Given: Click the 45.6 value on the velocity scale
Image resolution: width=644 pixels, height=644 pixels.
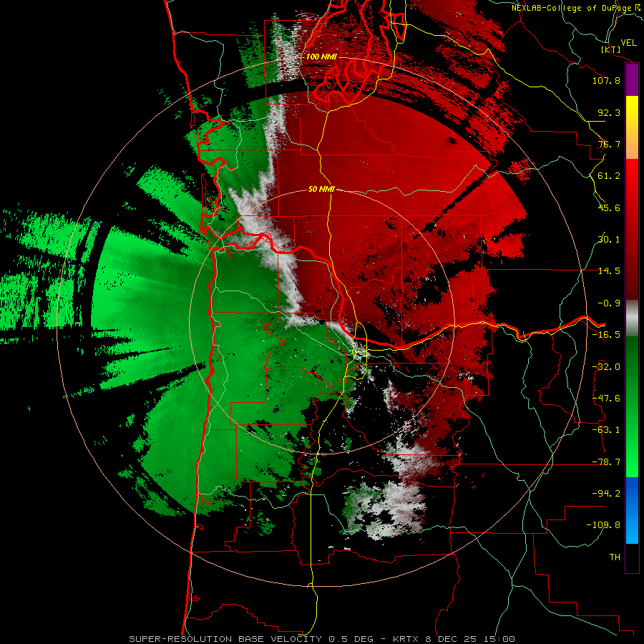Looking at the screenshot, I should [x=609, y=208].
